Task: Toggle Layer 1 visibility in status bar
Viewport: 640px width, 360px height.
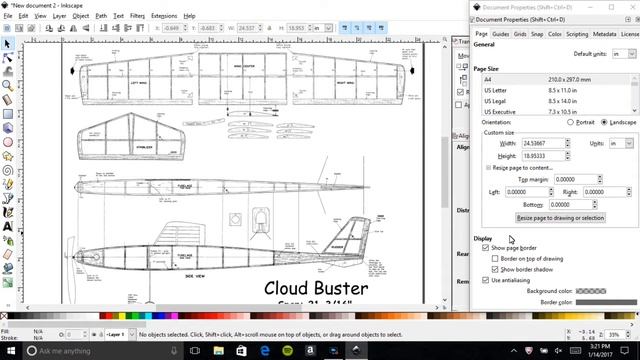Action: point(94,334)
